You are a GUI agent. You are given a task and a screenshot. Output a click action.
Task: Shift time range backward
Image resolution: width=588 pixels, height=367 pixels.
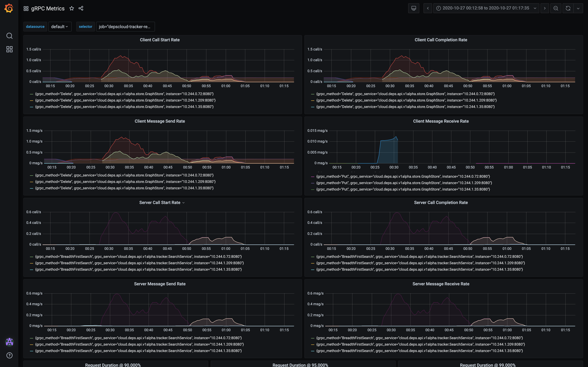[x=428, y=8]
